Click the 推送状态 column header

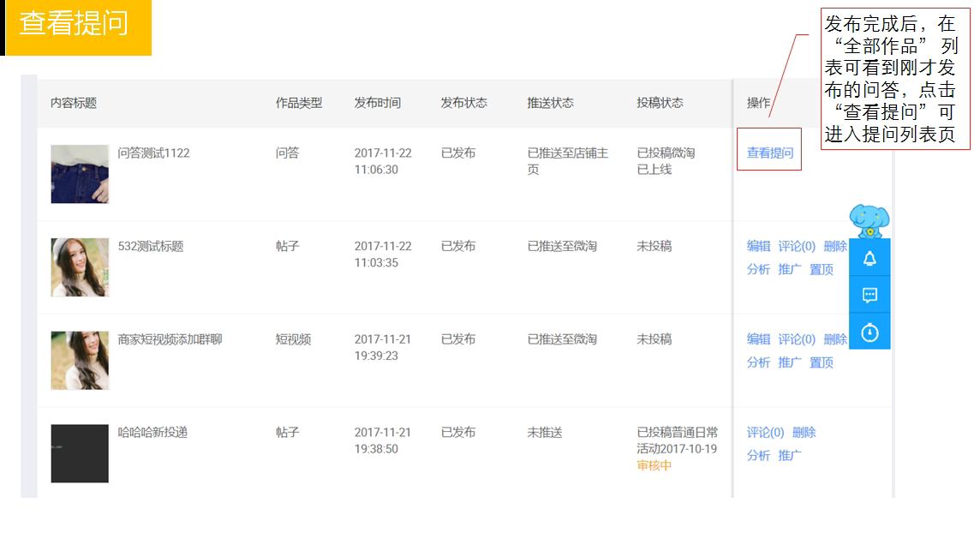(x=550, y=103)
